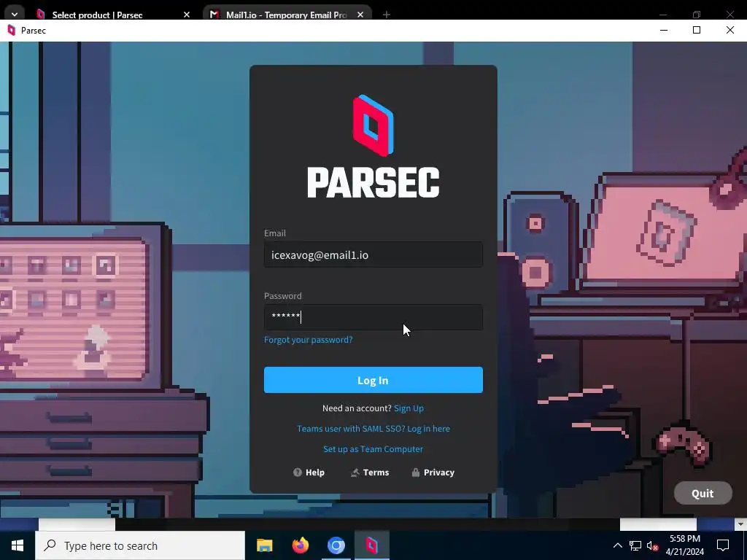This screenshot has height=560, width=747.
Task: Open the taskbar clock and date
Action: tap(684, 545)
